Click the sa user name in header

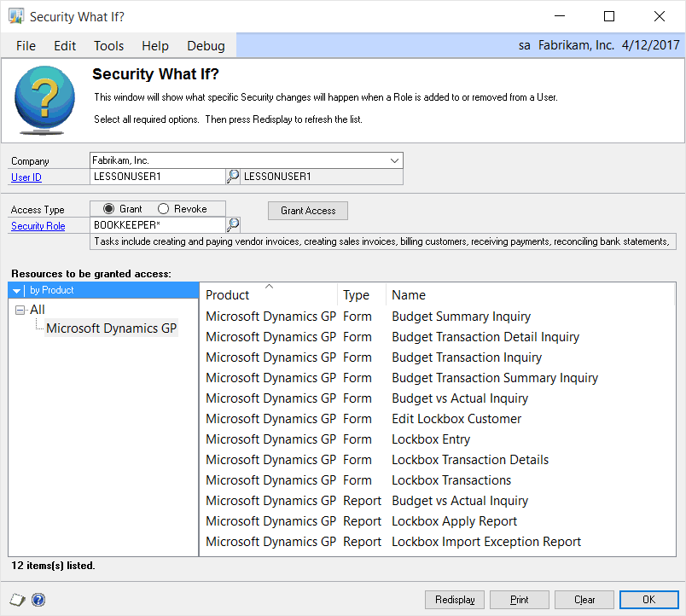pyautogui.click(x=525, y=45)
